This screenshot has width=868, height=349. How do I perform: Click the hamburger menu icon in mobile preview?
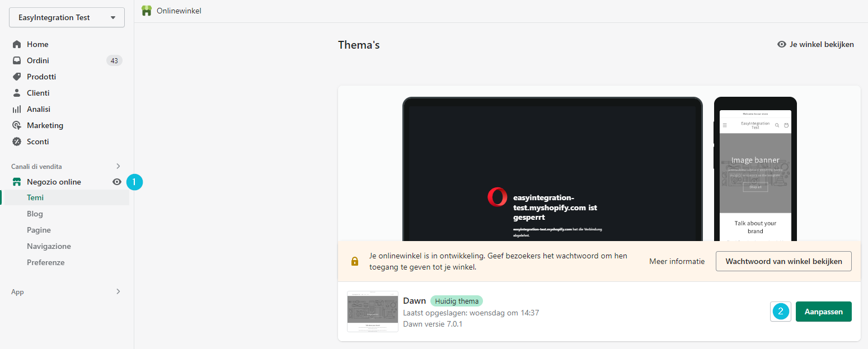[x=725, y=125]
